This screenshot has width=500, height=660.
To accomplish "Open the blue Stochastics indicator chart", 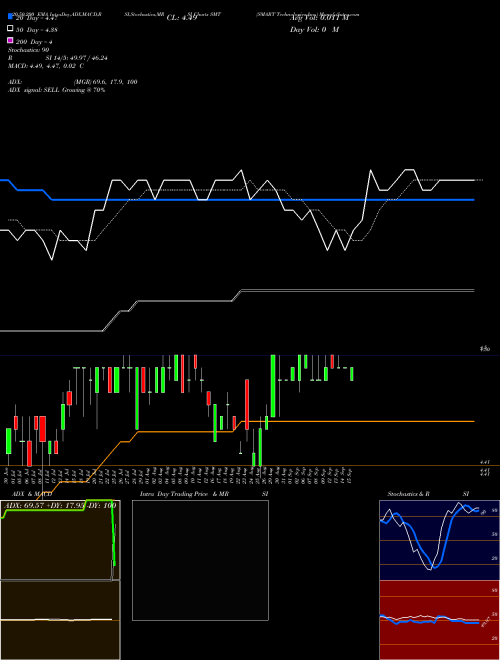I will click(439, 540).
